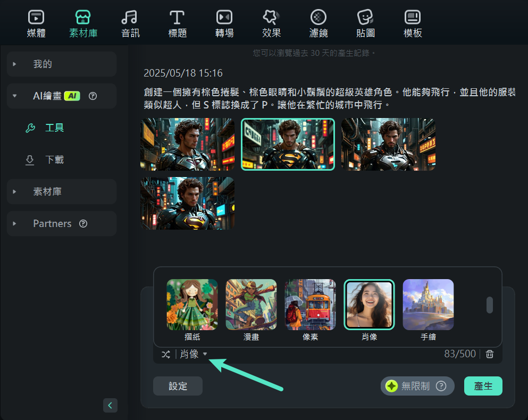
Task: Click the help icon next to 無限制
Action: [441, 386]
